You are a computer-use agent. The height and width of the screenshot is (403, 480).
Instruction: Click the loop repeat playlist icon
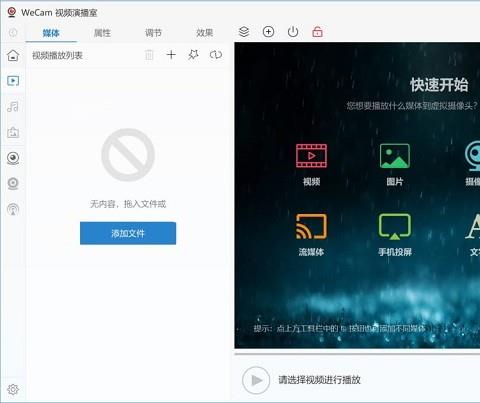point(216,55)
